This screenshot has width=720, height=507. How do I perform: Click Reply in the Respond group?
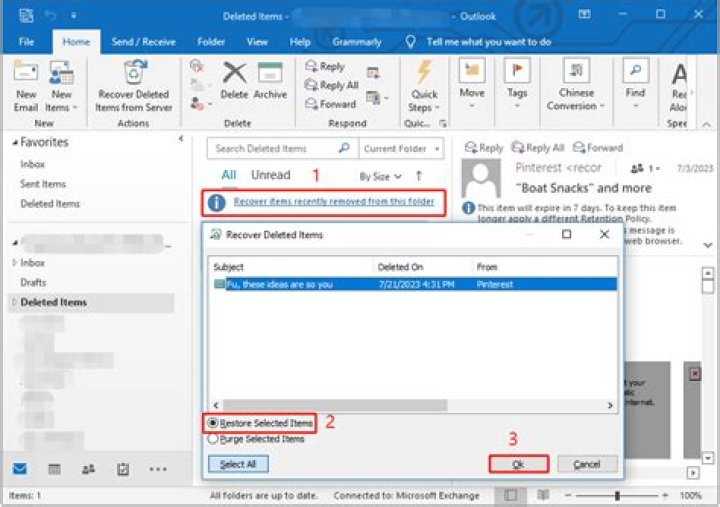pos(325,67)
